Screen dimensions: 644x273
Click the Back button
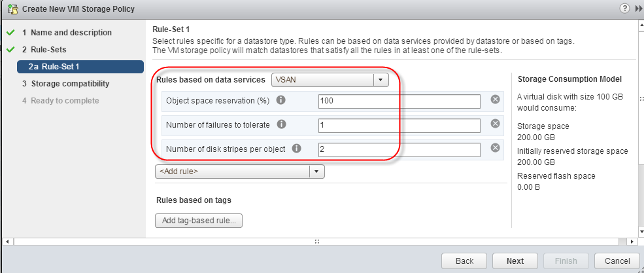point(464,261)
